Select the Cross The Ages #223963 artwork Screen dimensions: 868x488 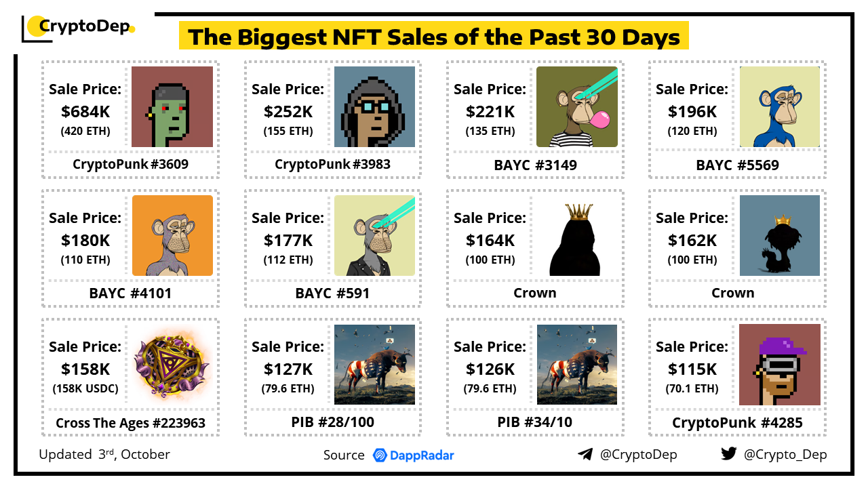pos(172,365)
